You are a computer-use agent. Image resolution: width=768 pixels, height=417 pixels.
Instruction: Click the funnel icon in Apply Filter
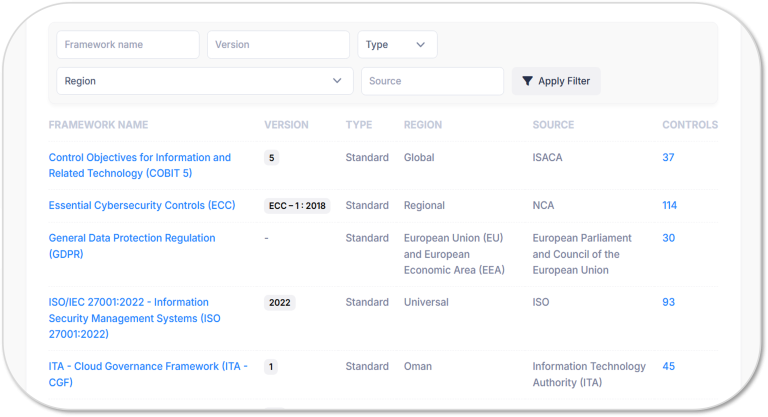click(527, 81)
